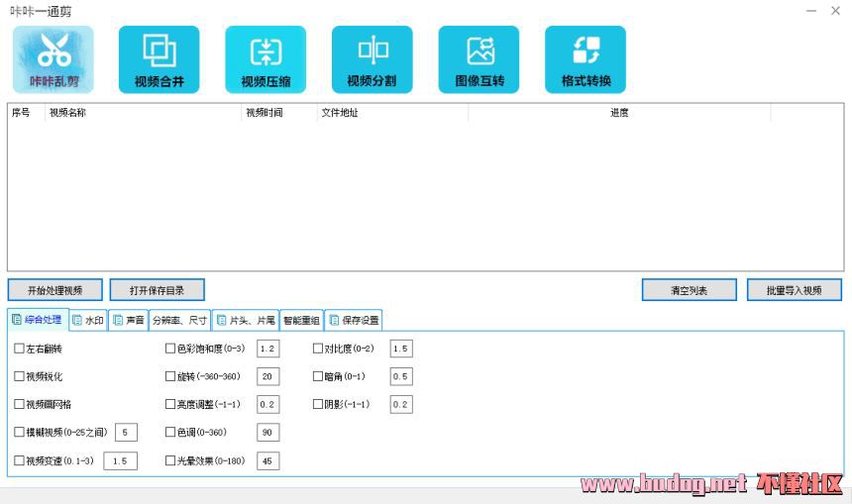
Task: Click the 色调 value field showing 90
Action: click(x=267, y=433)
